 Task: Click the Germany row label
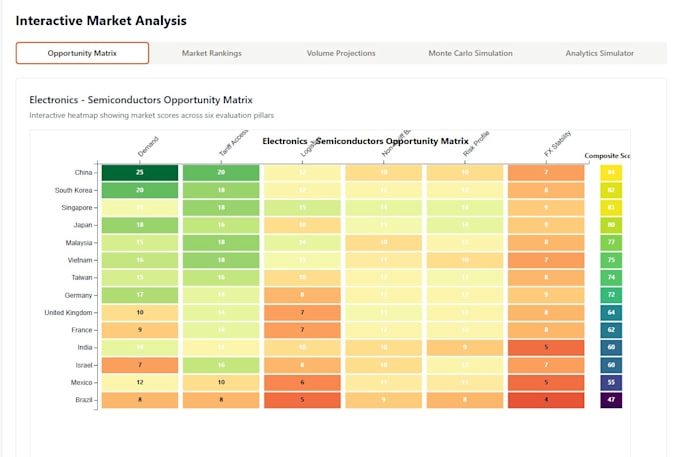pyautogui.click(x=78, y=295)
